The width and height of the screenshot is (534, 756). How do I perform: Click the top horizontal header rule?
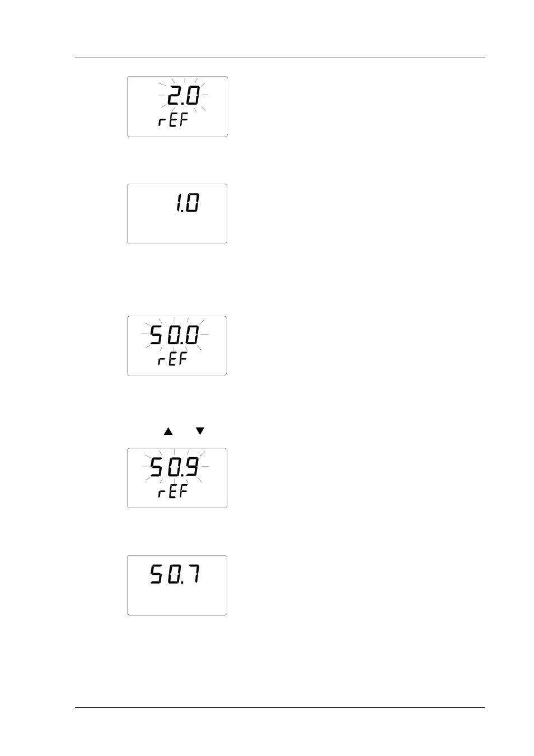click(280, 58)
